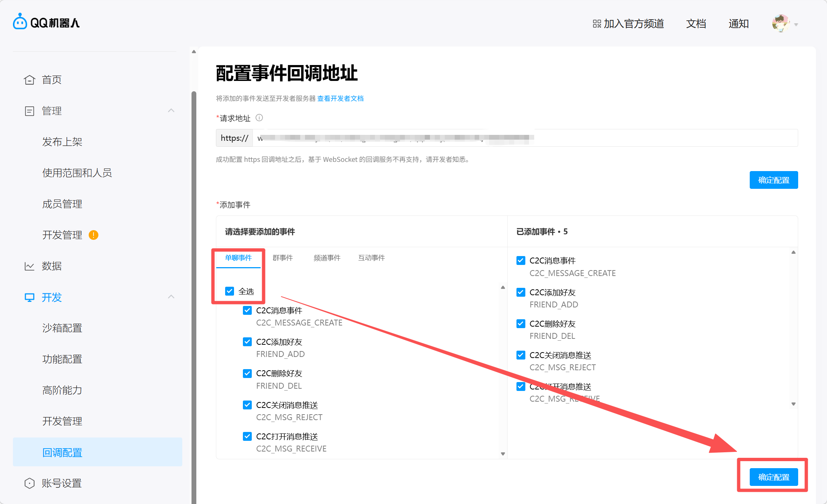This screenshot has width=827, height=504.
Task: Switch to the 频道事件 tab
Action: [327, 258]
